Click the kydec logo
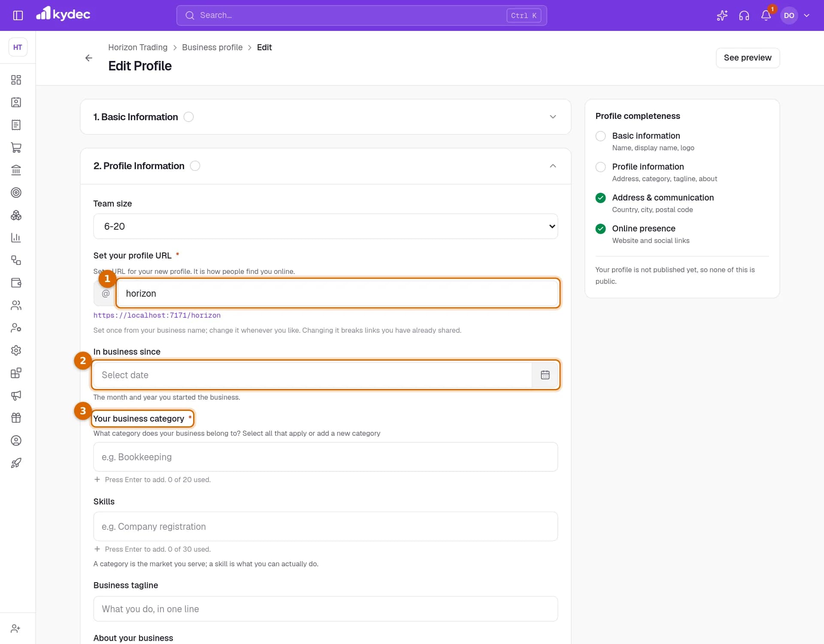Image resolution: width=824 pixels, height=644 pixels. point(63,14)
